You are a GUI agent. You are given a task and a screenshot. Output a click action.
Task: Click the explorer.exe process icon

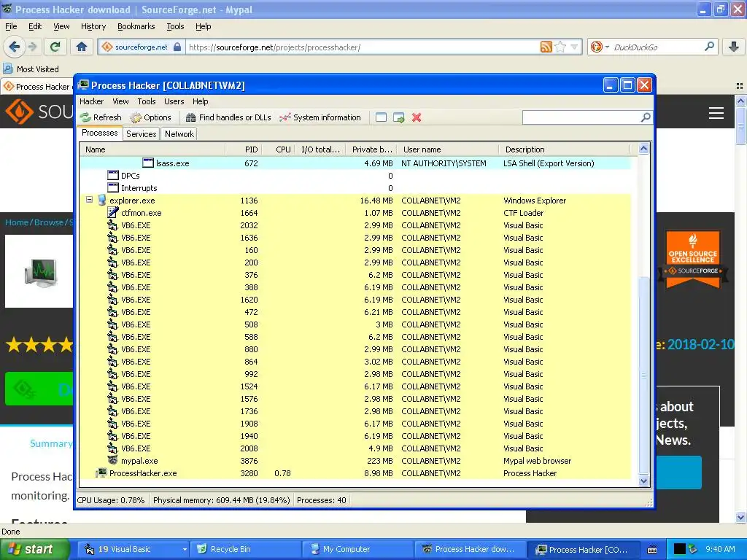[x=101, y=200]
